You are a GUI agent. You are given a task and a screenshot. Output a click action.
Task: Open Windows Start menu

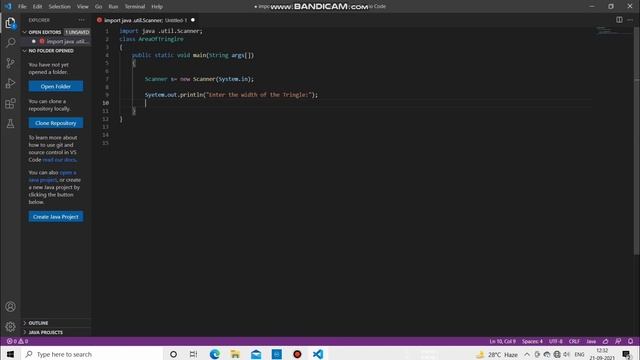tap(10, 354)
